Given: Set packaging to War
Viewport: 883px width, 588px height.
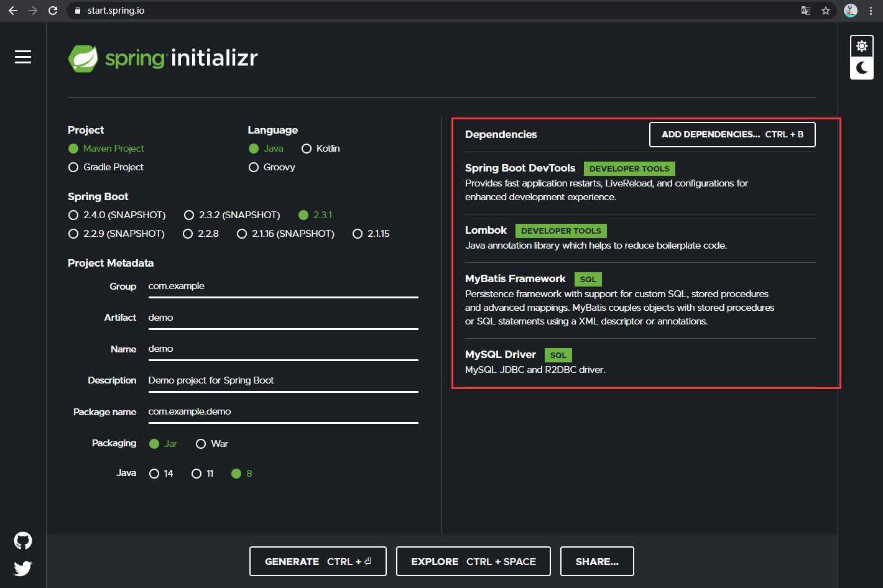Looking at the screenshot, I should 212,444.
